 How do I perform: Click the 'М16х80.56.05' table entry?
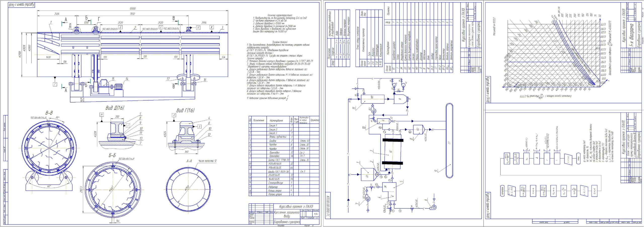(275, 167)
